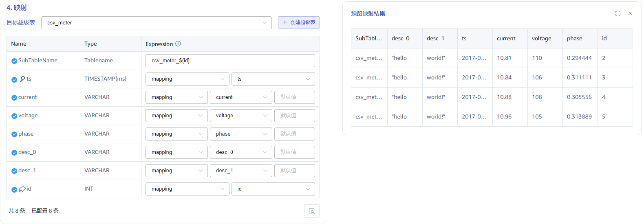The height and width of the screenshot is (224, 644).
Task: Open the ts source column dropdown
Action: coord(273,79)
